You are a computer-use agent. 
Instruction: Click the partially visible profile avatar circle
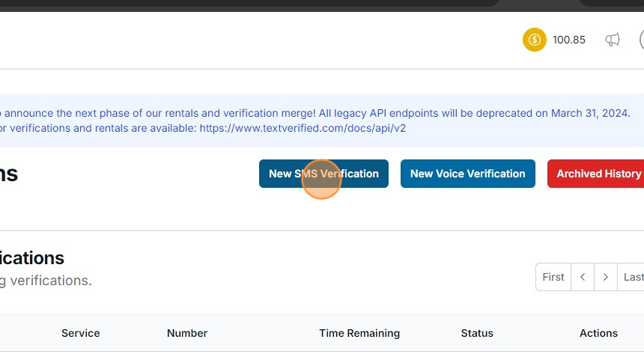click(x=641, y=40)
